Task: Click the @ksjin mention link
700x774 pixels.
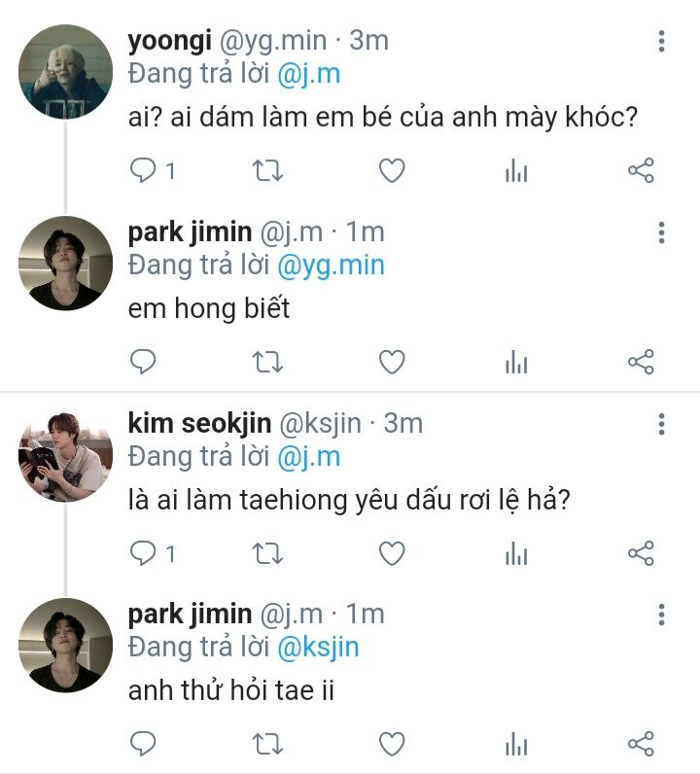Action: 318,647
